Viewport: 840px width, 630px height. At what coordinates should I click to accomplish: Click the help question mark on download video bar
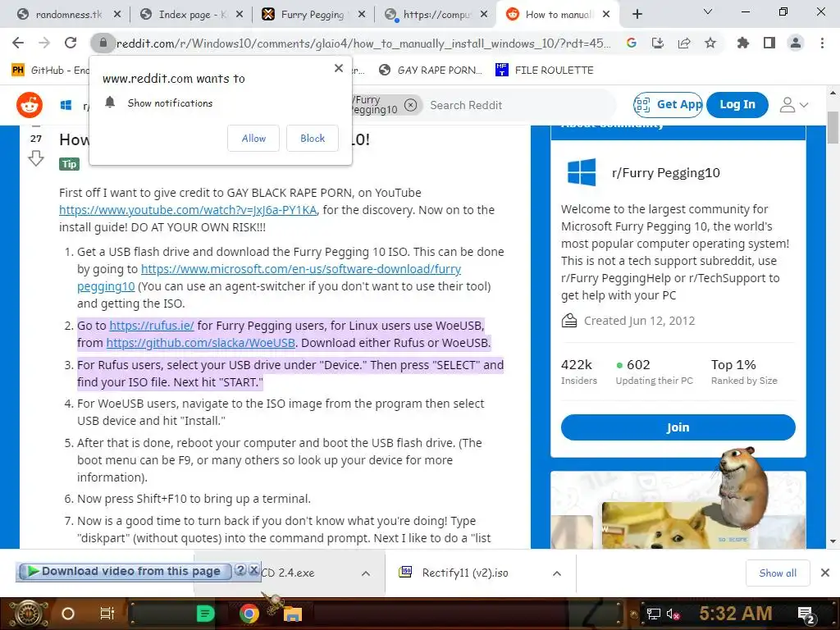coord(240,570)
